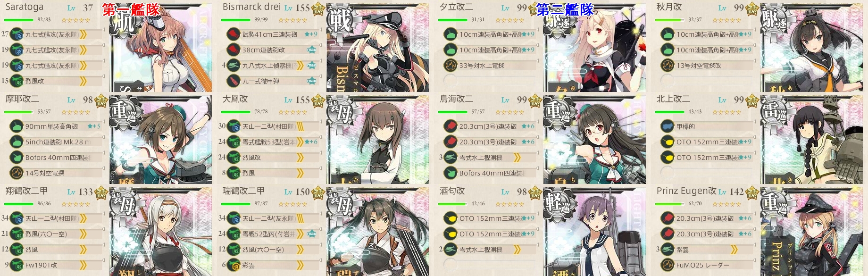Select the 甲標的 midget submarine icon
Viewport: 868px width, 276px height.
click(668, 126)
